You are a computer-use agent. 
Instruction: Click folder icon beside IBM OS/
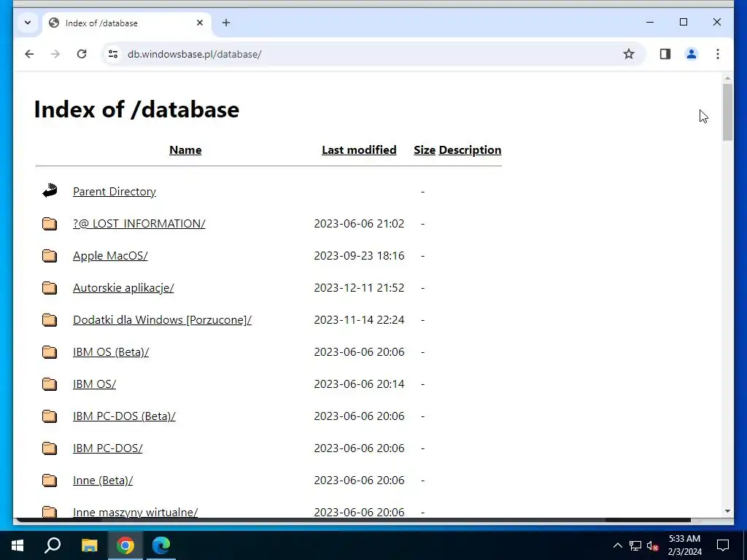point(50,384)
